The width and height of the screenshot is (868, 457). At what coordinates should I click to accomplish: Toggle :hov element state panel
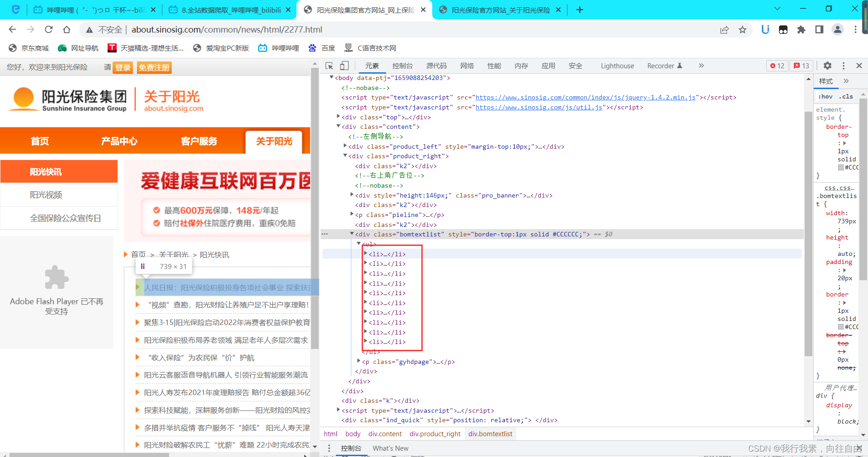(825, 96)
